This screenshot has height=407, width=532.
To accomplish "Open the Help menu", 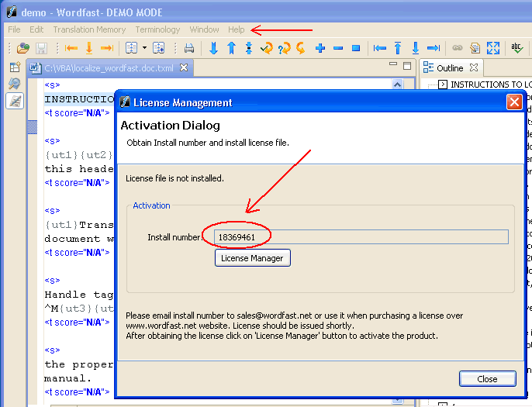I will pyautogui.click(x=236, y=29).
